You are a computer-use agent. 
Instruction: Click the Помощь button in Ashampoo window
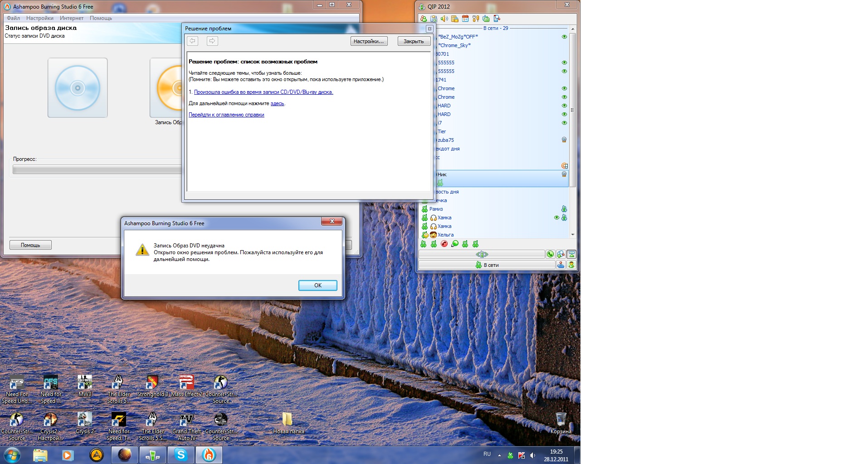tap(30, 245)
